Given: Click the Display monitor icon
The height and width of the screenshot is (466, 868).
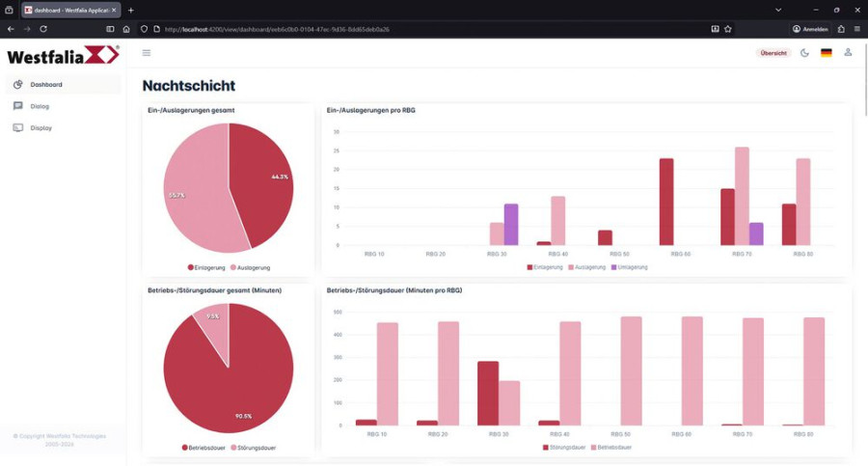Looking at the screenshot, I should 18,128.
